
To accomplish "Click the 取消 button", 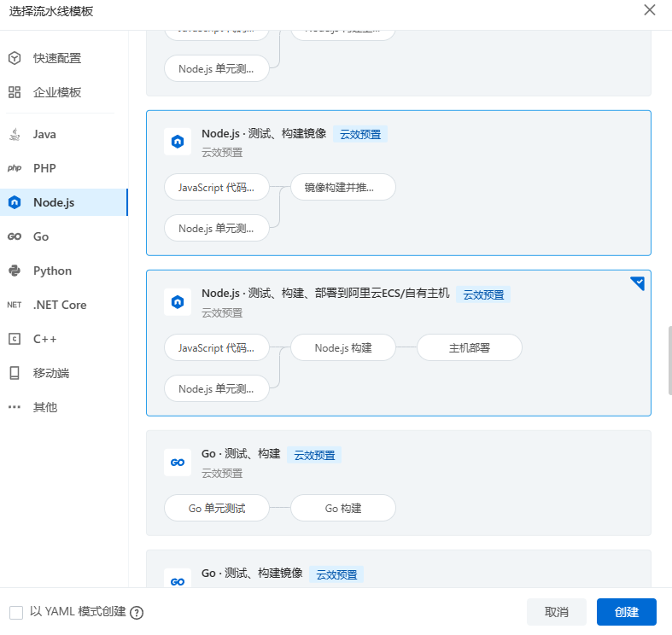I will [x=556, y=612].
